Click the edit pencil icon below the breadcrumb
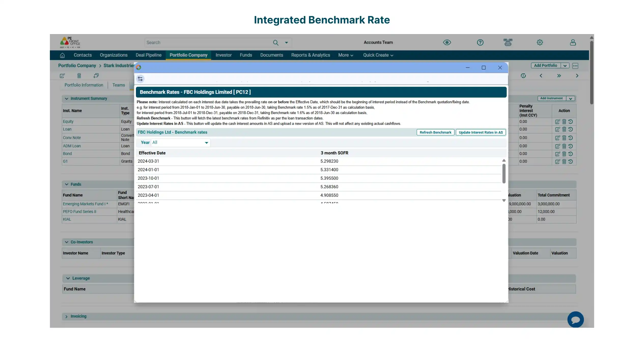This screenshot has height=339, width=644. (x=62, y=76)
